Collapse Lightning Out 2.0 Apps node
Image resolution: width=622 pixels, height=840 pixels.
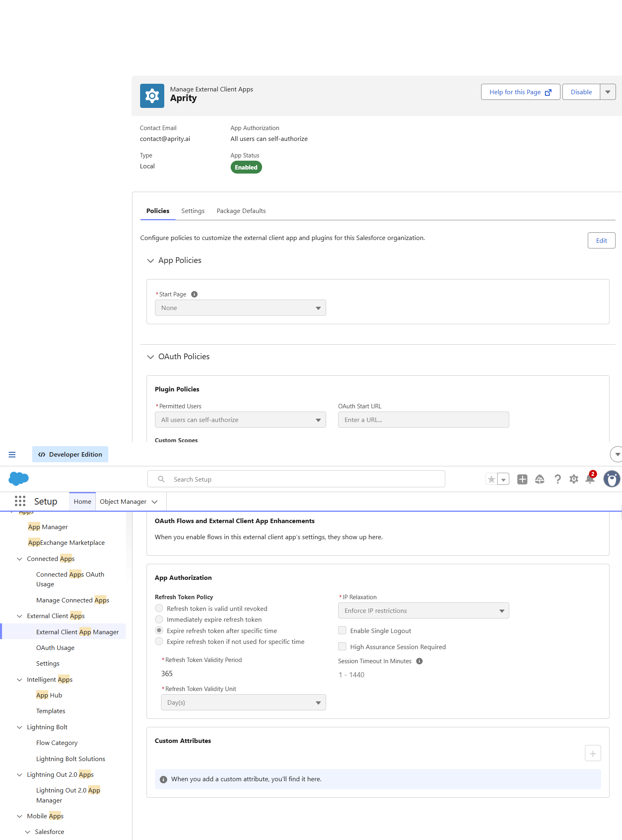(x=19, y=775)
